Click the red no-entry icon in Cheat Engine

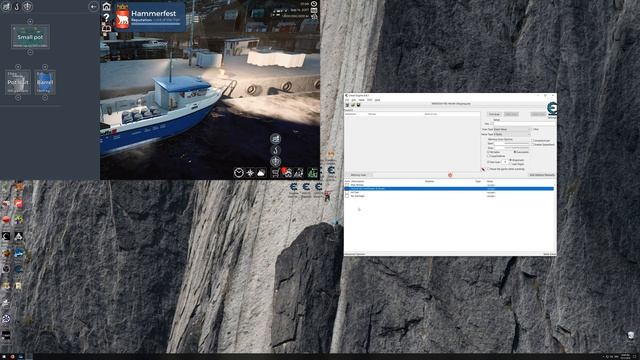pos(450,175)
